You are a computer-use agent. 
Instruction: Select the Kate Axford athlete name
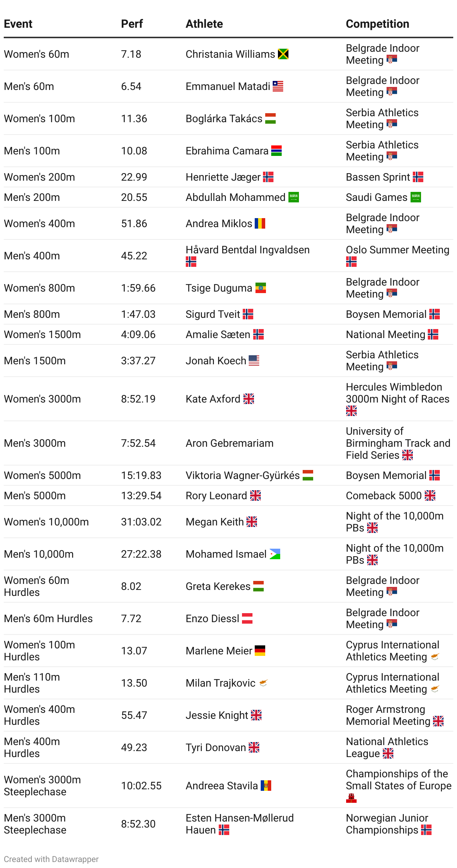213,399
